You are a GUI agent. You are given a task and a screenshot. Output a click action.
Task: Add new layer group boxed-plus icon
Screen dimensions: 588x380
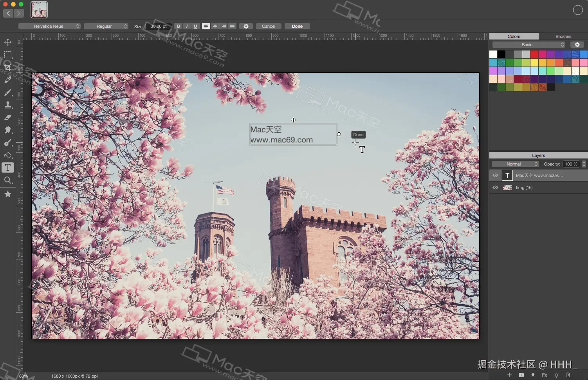coord(521,375)
